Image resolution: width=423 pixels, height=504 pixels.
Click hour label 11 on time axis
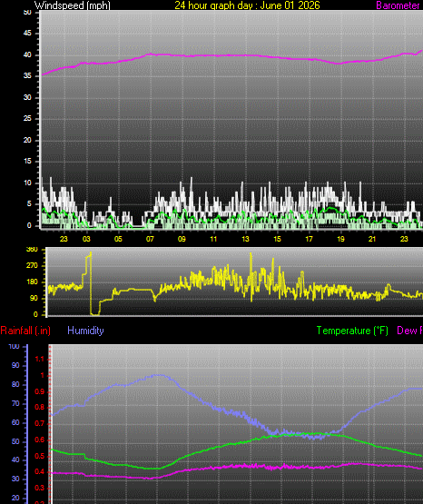click(x=213, y=239)
